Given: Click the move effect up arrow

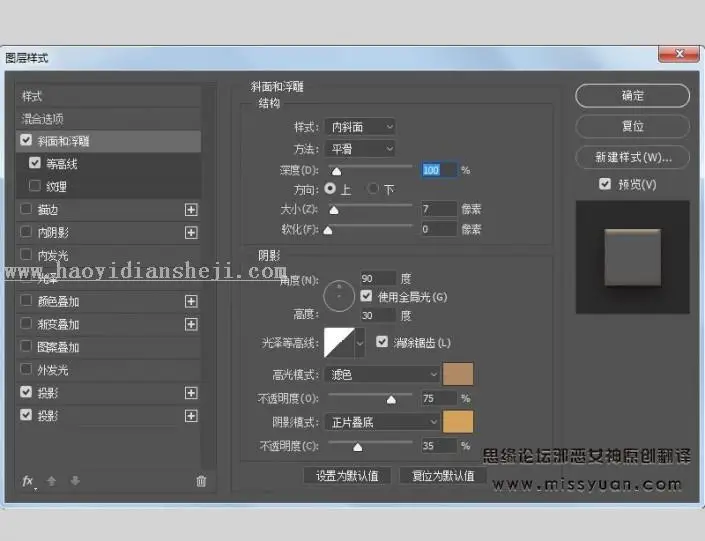Looking at the screenshot, I should (x=51, y=481).
